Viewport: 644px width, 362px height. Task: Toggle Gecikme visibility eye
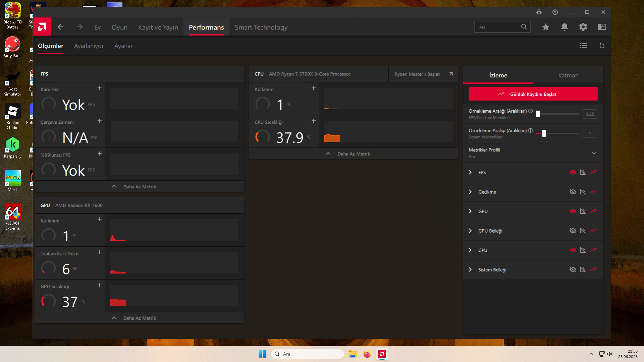(573, 192)
